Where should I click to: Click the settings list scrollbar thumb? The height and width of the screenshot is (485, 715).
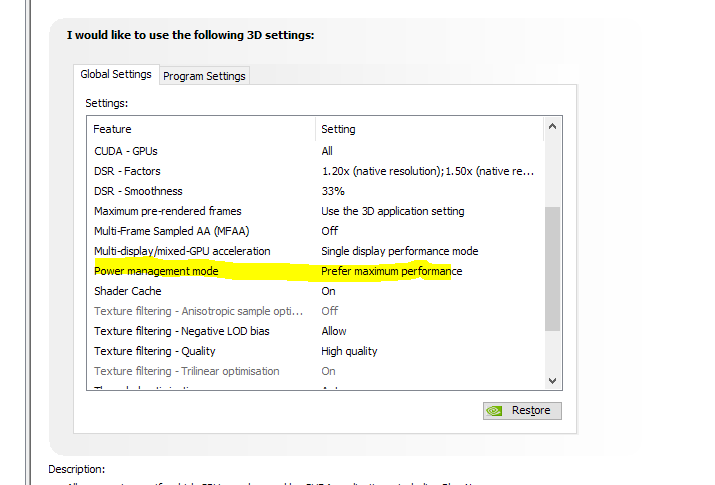pos(552,269)
